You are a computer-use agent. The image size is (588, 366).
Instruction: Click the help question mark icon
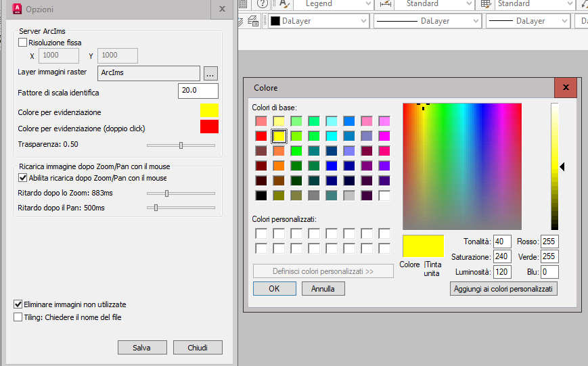(263, 4)
